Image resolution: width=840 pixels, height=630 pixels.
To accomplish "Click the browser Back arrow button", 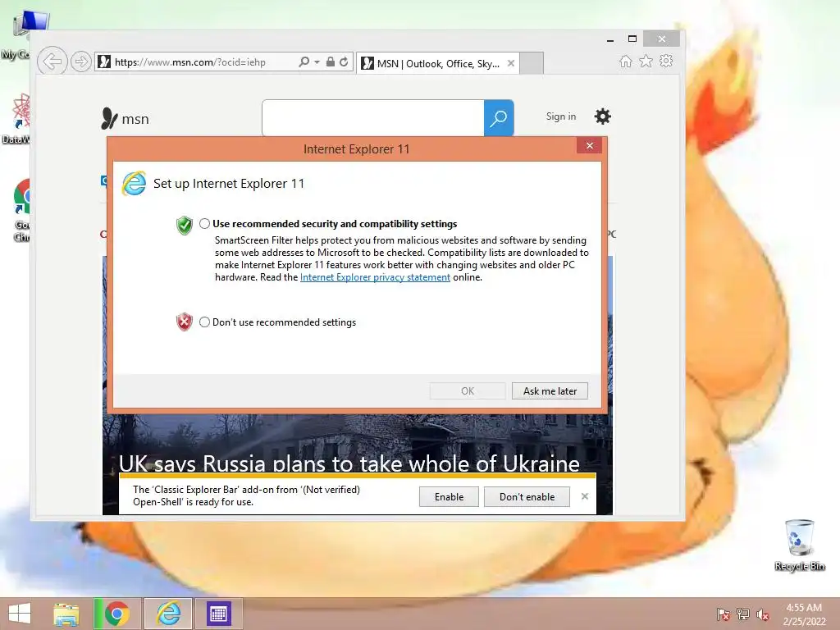I will [52, 62].
